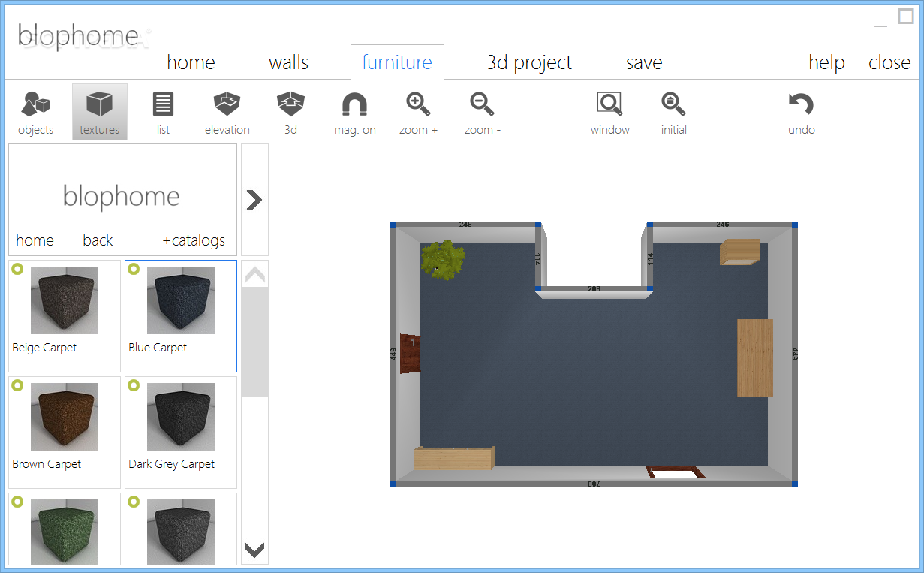Image resolution: width=924 pixels, height=573 pixels.
Task: Show the furniture list view
Action: tap(163, 112)
